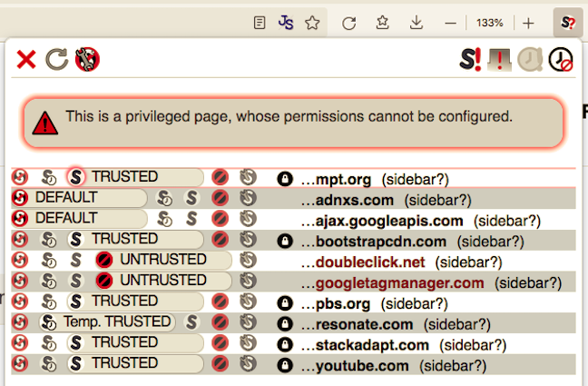Temporarily trust all on this page icon
The width and height of the screenshot is (588, 386).
(x=530, y=59)
